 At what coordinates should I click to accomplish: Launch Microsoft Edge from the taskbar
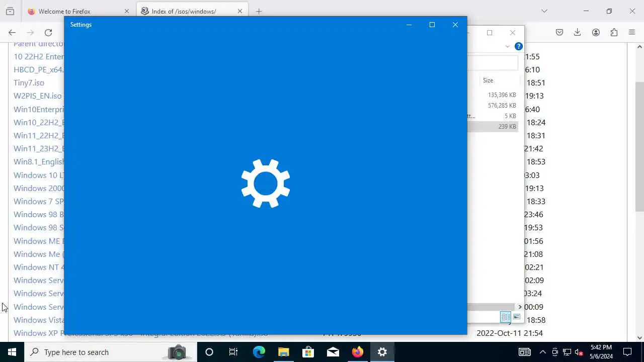coord(259,352)
